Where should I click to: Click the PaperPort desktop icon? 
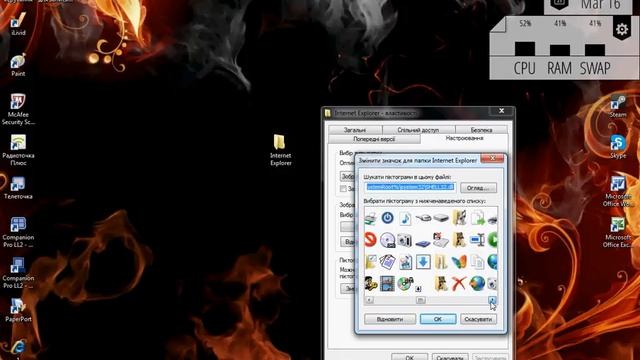(18, 310)
